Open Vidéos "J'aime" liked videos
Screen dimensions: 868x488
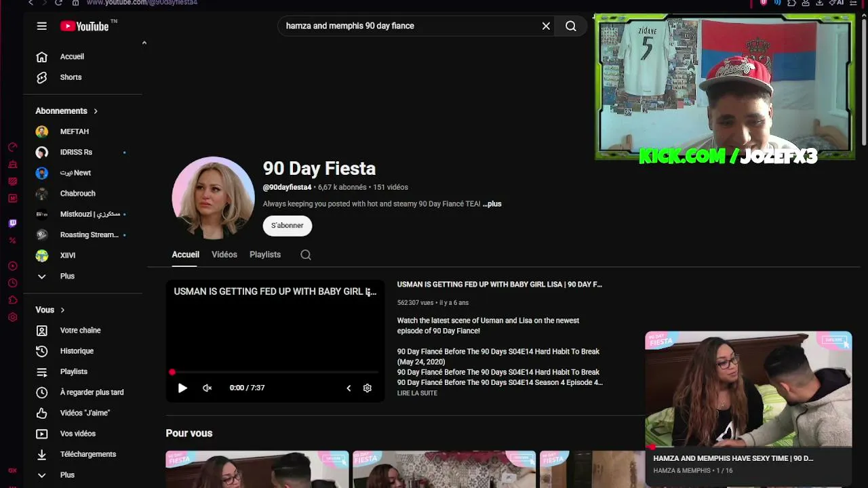[x=86, y=413]
